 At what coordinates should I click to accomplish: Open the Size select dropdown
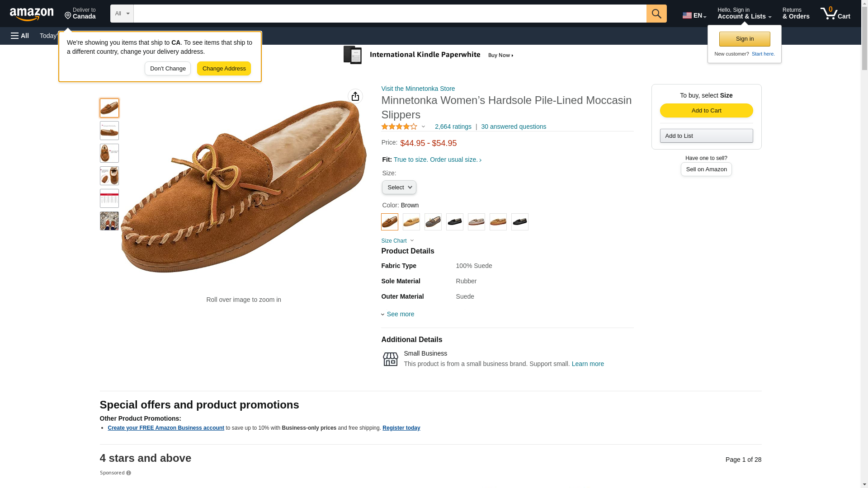(399, 188)
